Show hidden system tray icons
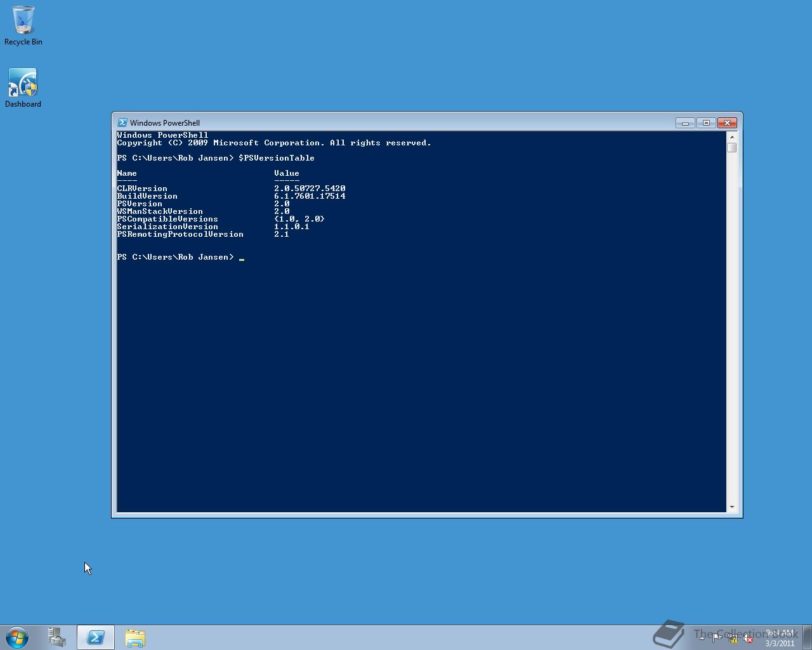The width and height of the screenshot is (812, 650). 702,638
